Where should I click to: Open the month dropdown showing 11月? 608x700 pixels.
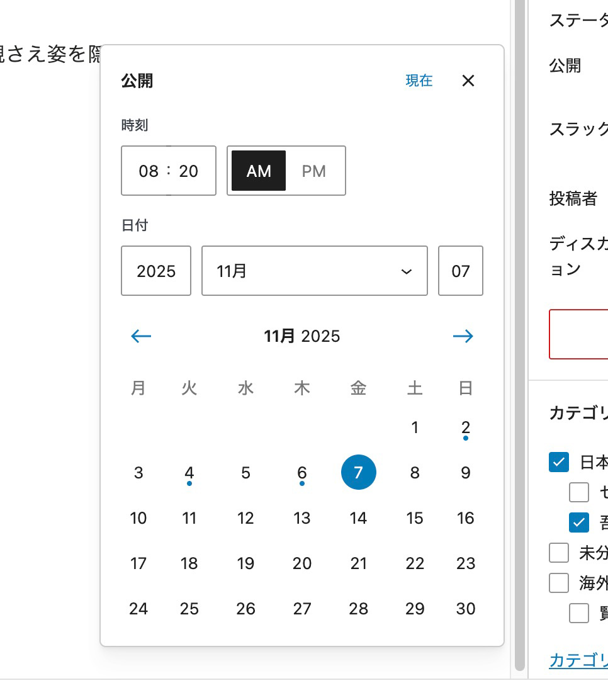coord(314,271)
